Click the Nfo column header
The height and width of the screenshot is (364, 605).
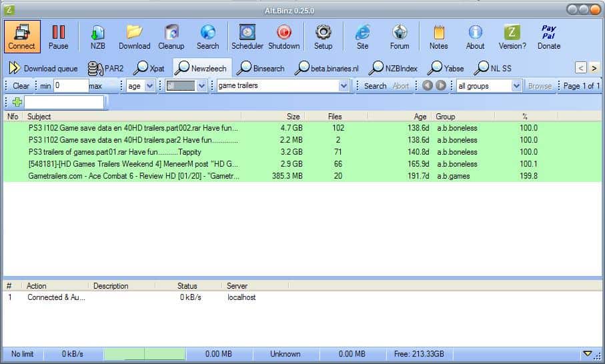pyautogui.click(x=13, y=116)
